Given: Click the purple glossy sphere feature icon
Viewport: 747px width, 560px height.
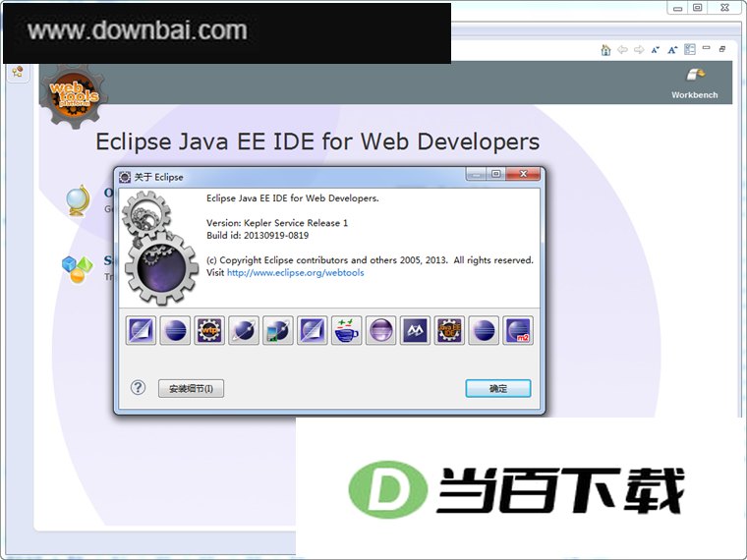Looking at the screenshot, I should click(x=381, y=330).
